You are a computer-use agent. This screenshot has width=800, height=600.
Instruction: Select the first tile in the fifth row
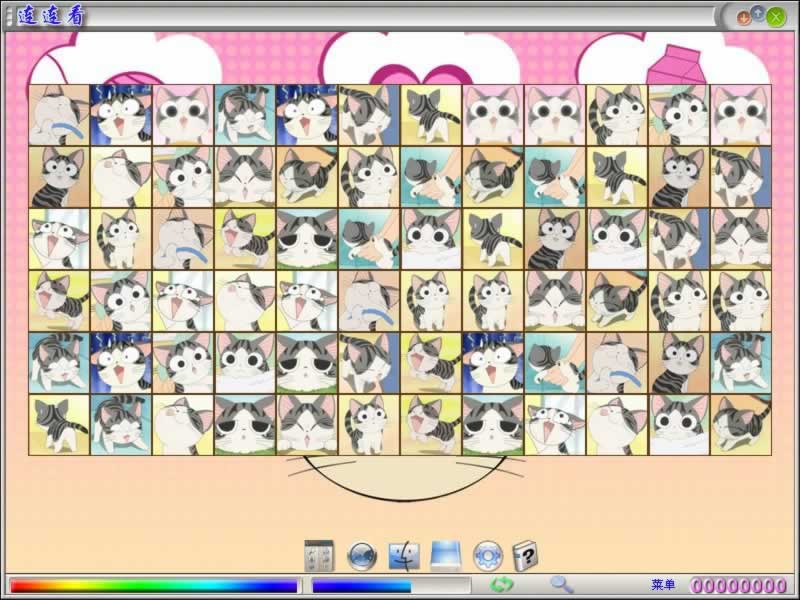59,363
